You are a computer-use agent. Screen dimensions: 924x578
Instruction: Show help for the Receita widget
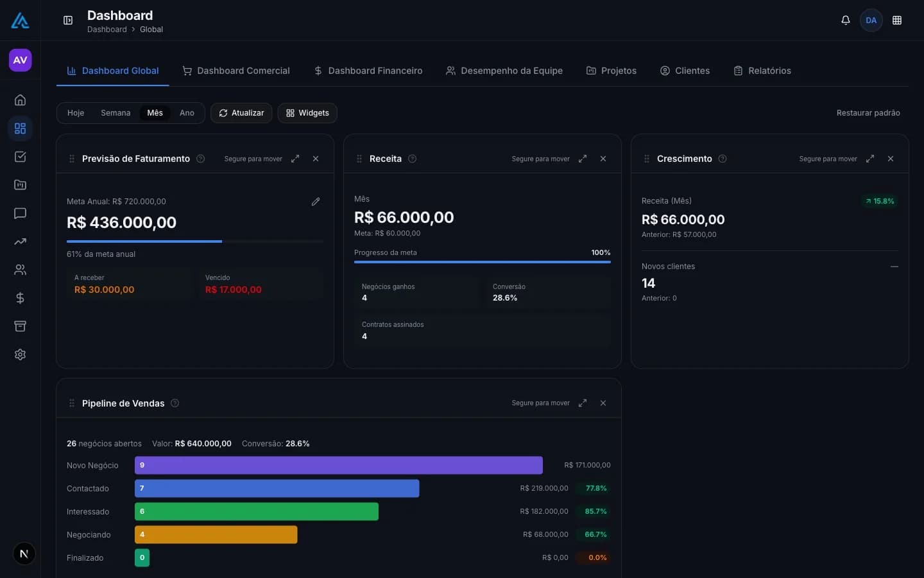[413, 159]
